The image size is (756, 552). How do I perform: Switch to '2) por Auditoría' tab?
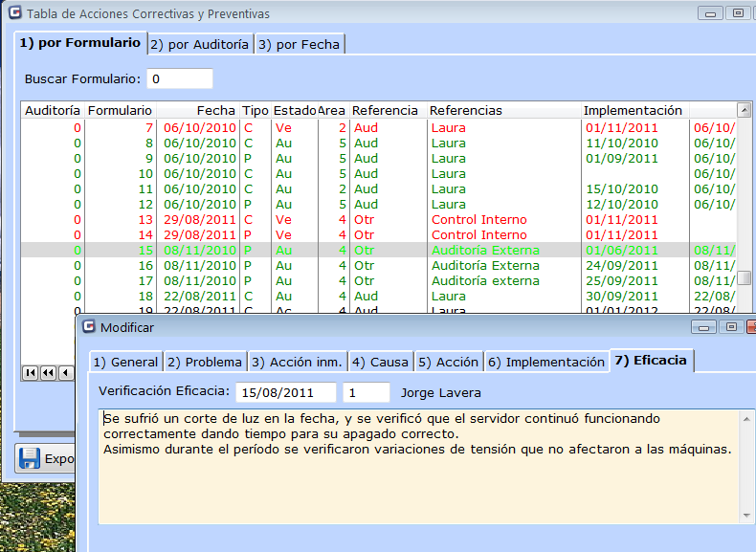(200, 44)
